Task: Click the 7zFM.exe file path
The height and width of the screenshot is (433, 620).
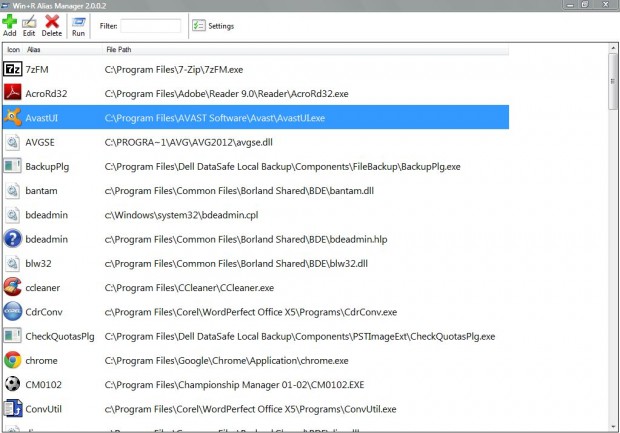Action: 174,70
